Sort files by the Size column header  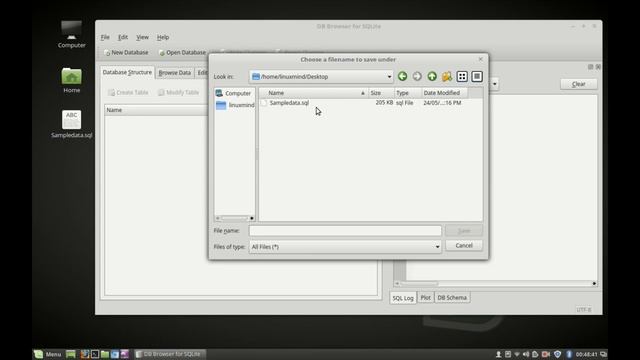coord(381,93)
